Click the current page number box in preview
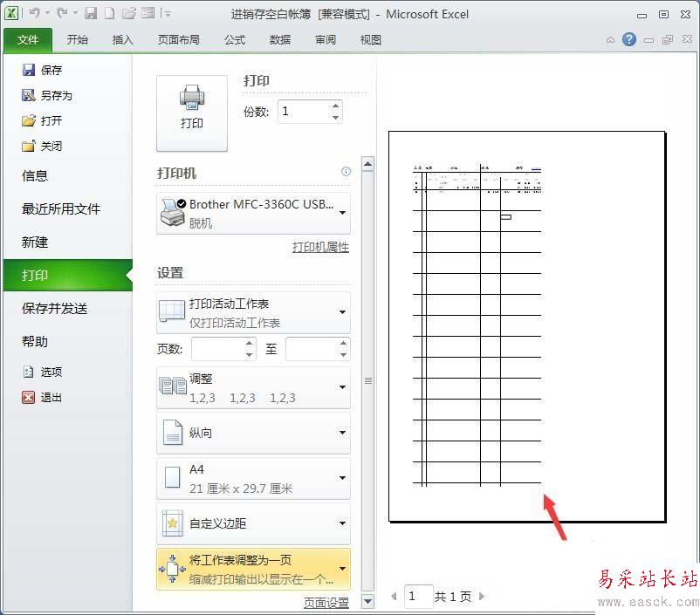This screenshot has width=700, height=615. point(418,596)
